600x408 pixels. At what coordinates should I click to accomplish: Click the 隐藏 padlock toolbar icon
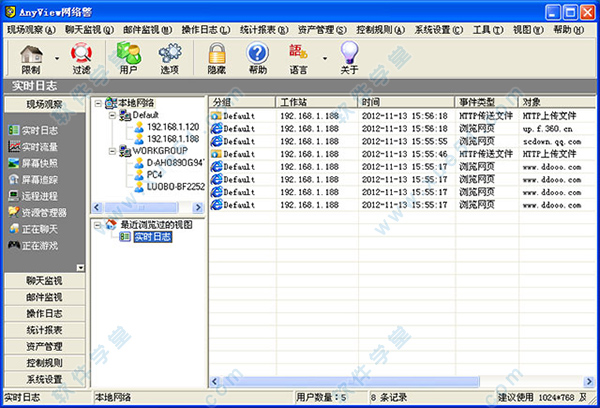217,59
